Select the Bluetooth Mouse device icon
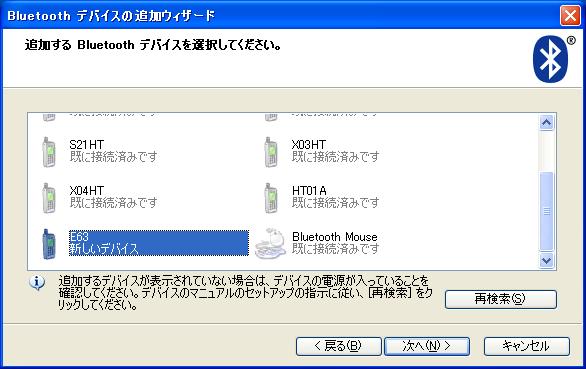Image resolution: width=586 pixels, height=369 pixels. coord(270,243)
